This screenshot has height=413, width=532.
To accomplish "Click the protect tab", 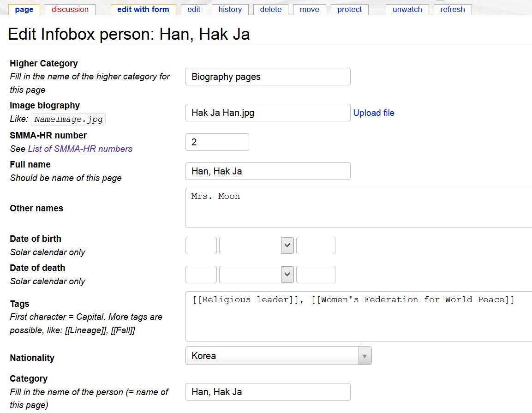I will 349,9.
